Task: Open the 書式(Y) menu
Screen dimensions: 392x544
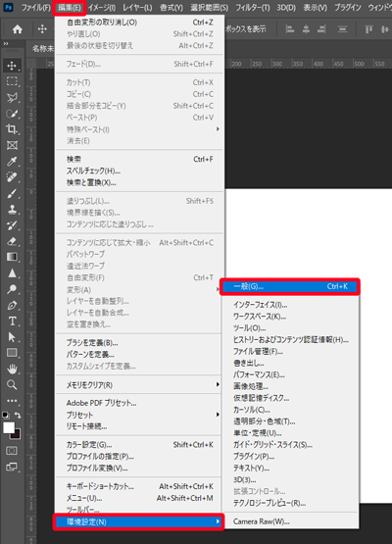Action: (x=171, y=7)
